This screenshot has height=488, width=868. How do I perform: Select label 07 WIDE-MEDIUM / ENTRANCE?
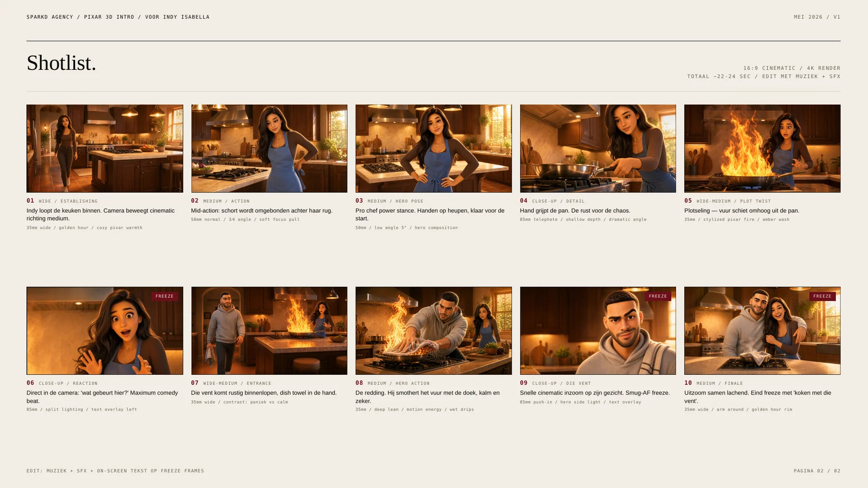231,383
